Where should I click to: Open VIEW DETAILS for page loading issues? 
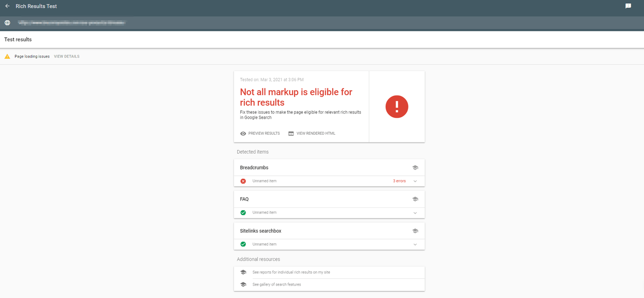[x=66, y=56]
